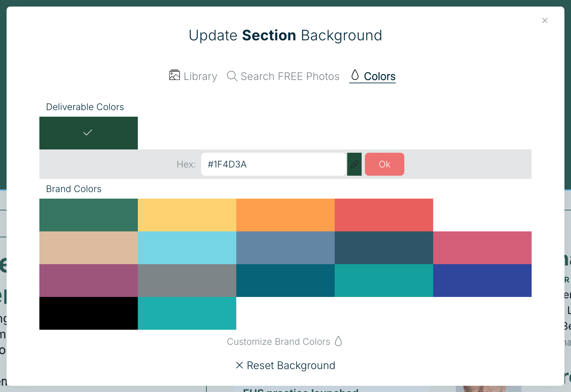Choose the yellow brand color swatch
The height and width of the screenshot is (392, 571).
click(187, 215)
